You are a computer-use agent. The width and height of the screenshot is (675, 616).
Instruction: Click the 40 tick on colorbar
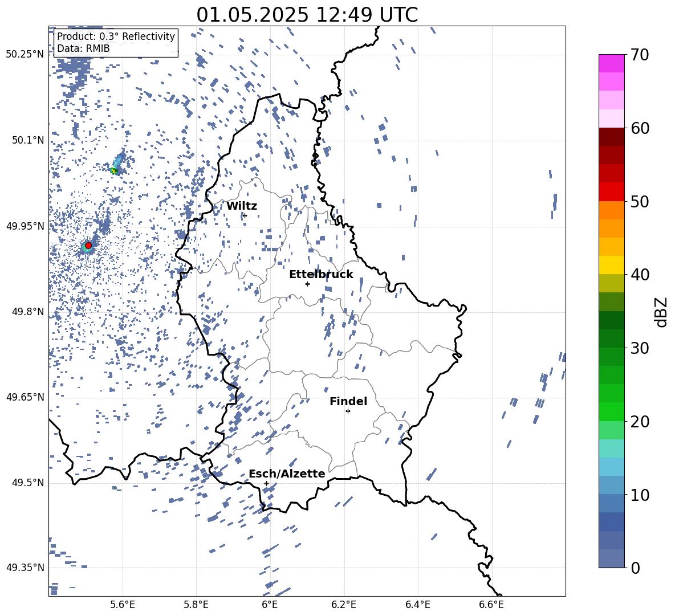point(639,275)
